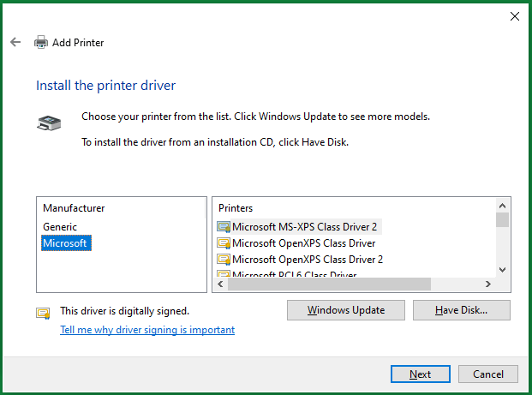Click the digitally signed certificate icon
The height and width of the screenshot is (395, 532).
point(43,313)
